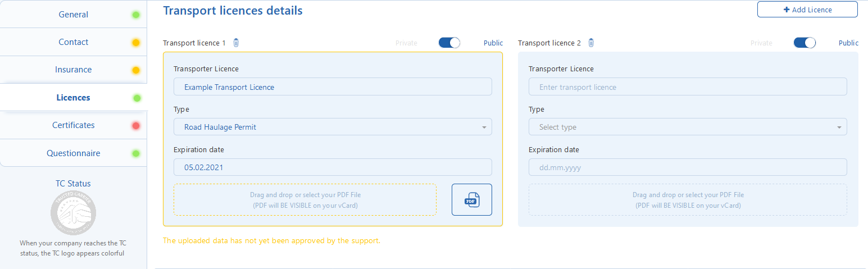Click the Add Licence button

point(807,10)
